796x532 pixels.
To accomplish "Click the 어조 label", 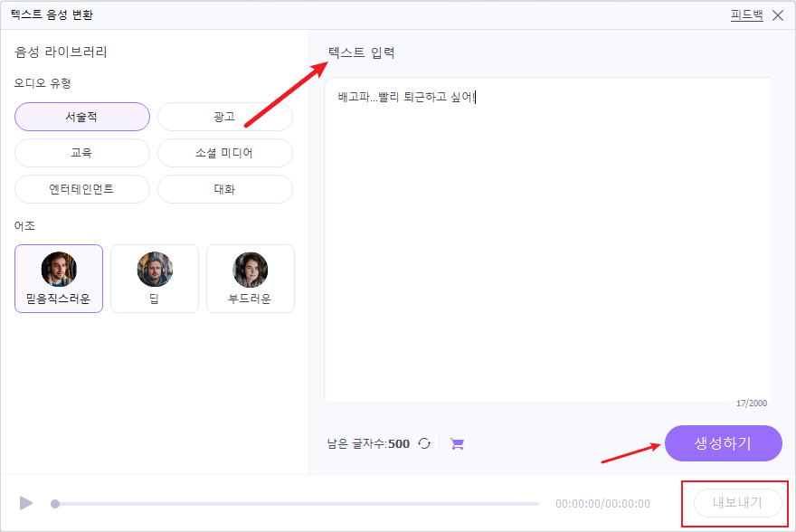I will click(24, 225).
